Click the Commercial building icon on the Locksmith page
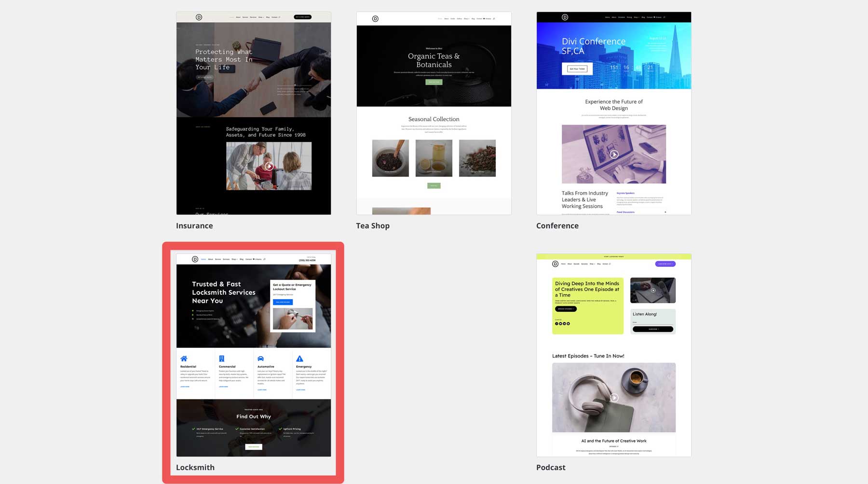This screenshot has height=484, width=868. 222,359
